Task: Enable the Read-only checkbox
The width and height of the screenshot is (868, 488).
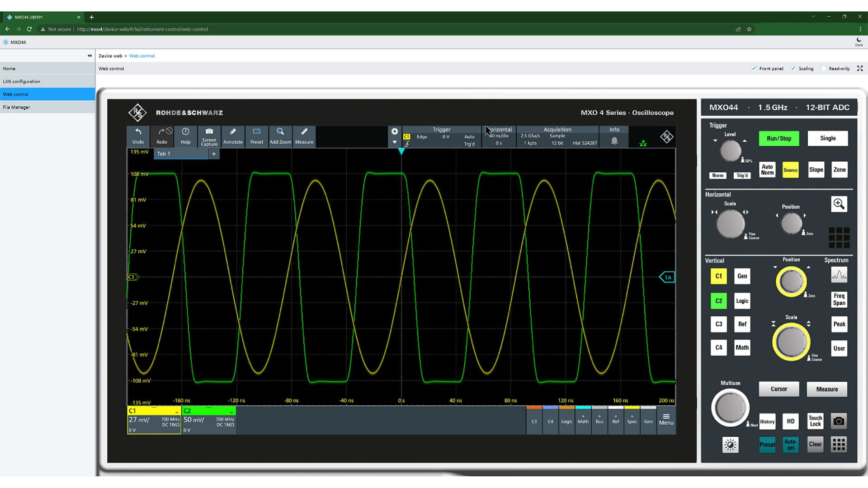Action: coord(823,69)
